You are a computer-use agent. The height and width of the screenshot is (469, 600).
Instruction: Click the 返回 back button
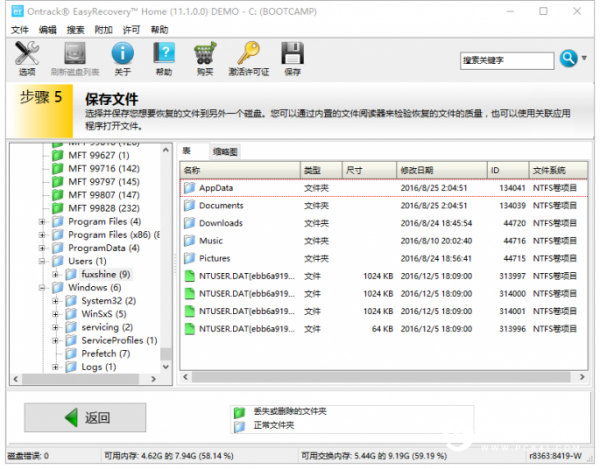tap(85, 417)
